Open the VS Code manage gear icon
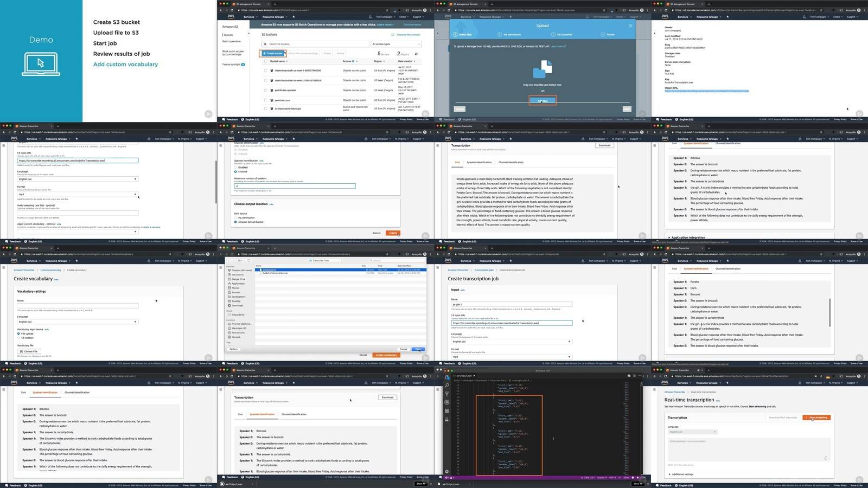Viewport: 868px width, 488px height. pos(447,471)
